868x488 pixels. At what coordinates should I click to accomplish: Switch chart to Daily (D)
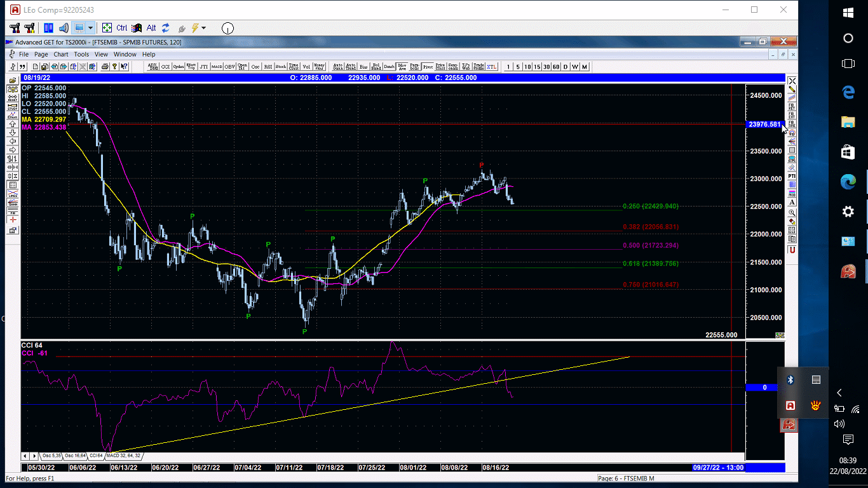coord(565,66)
